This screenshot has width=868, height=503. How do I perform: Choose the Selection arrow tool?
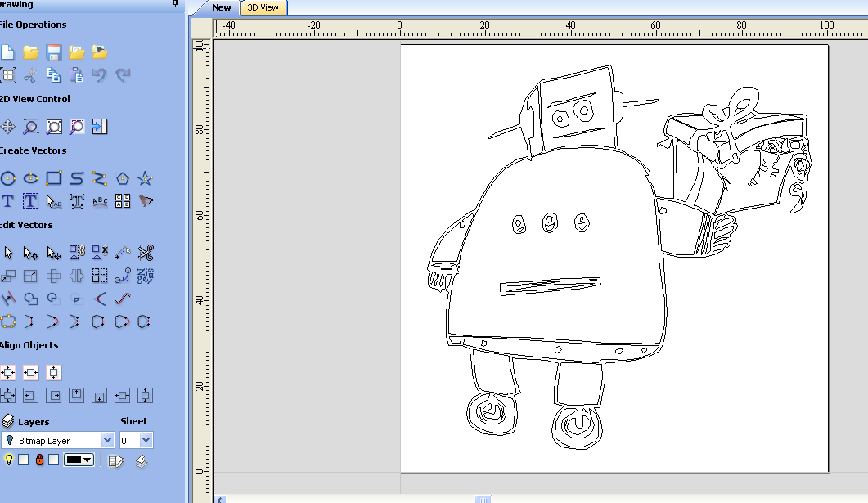coord(7,253)
